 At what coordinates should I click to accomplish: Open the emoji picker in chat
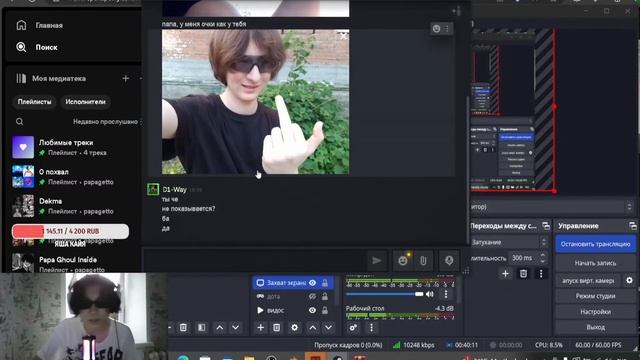(403, 260)
